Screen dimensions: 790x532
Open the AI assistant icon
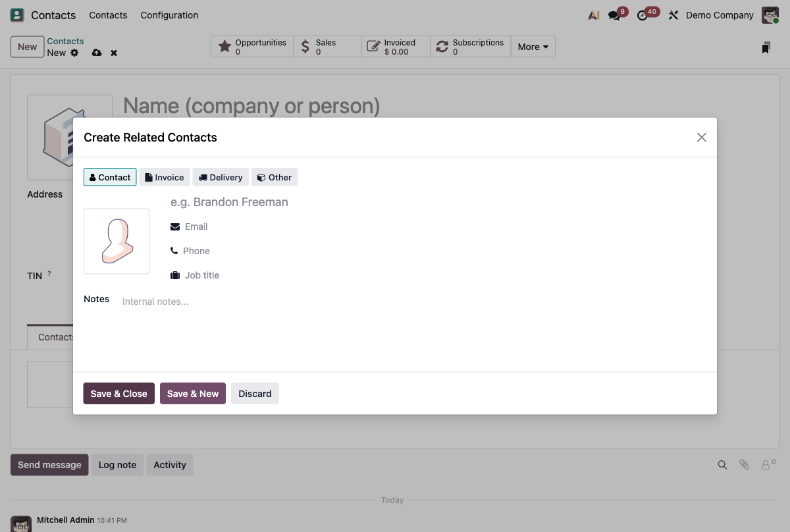pyautogui.click(x=594, y=15)
